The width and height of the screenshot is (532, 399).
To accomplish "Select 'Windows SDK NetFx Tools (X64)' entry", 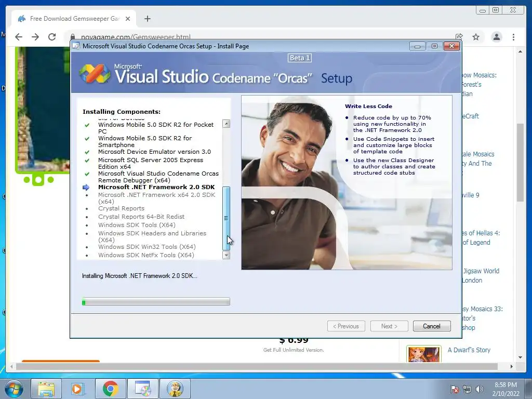I will [146, 255].
